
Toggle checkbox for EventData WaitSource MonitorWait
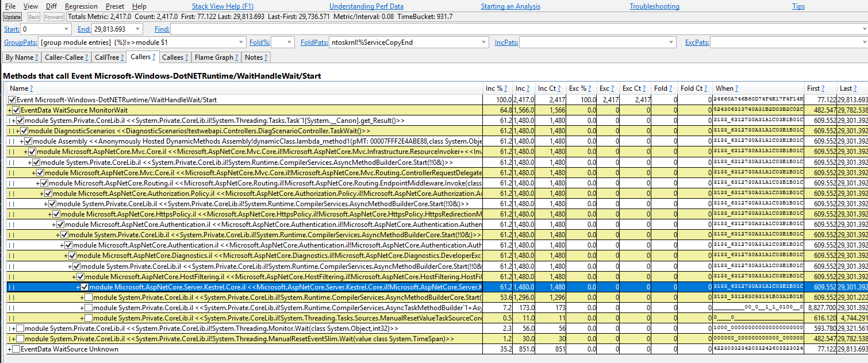(16, 110)
